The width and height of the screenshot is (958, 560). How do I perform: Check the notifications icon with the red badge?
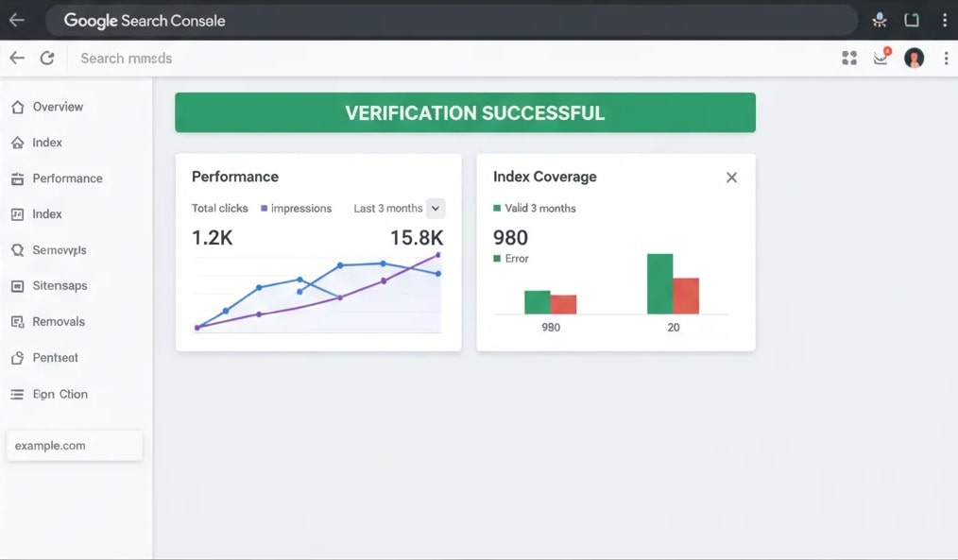click(x=881, y=58)
